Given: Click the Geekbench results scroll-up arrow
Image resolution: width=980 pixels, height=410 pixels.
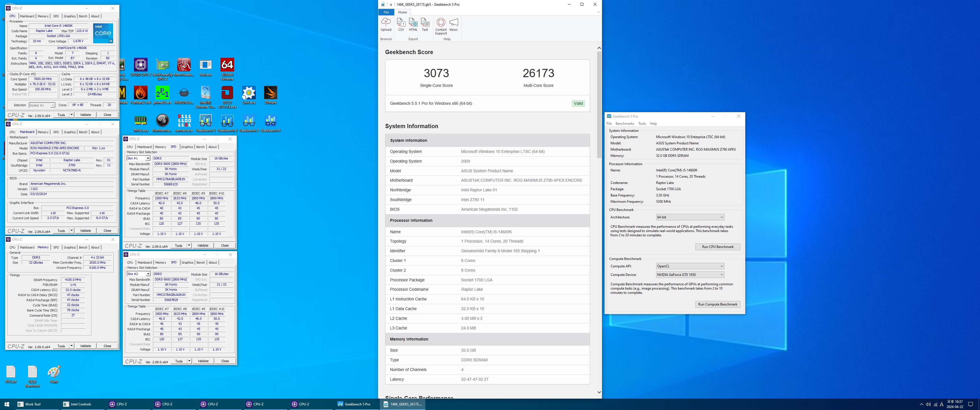Looking at the screenshot, I should click(599, 48).
